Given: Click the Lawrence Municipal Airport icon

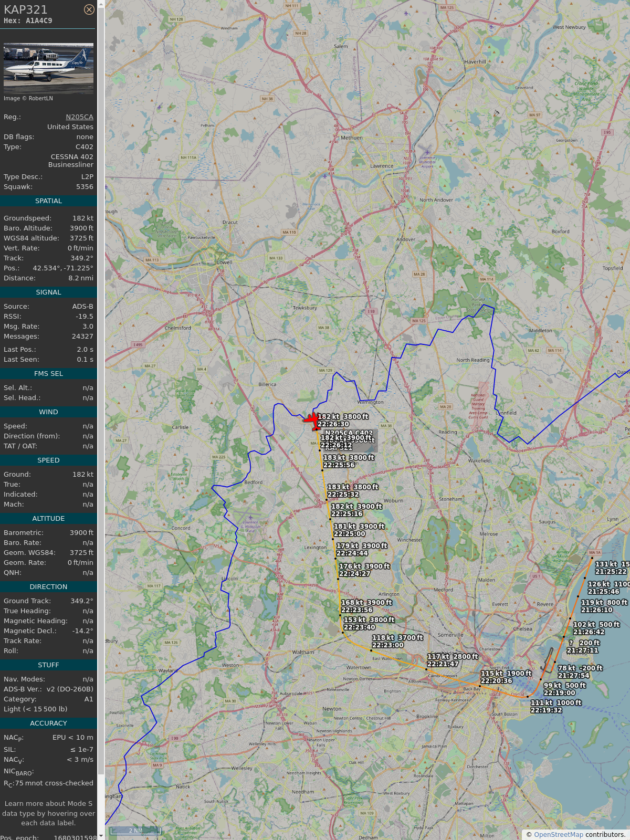Looking at the screenshot, I should point(427,152).
